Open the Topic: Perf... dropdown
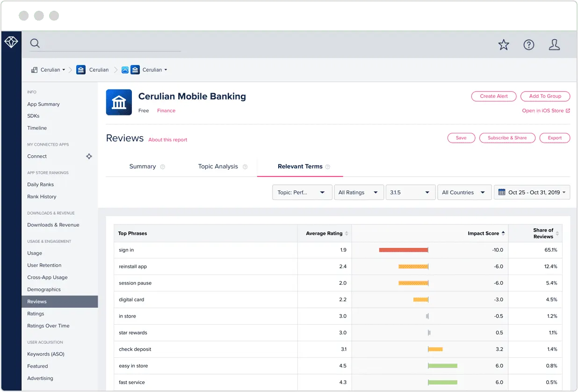This screenshot has height=392, width=578. (x=302, y=192)
